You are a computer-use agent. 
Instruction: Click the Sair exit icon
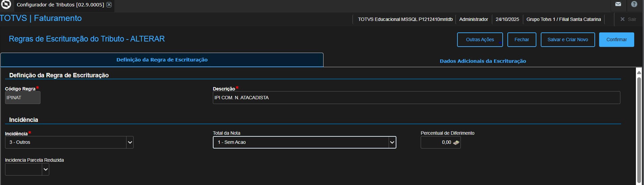pos(623,19)
